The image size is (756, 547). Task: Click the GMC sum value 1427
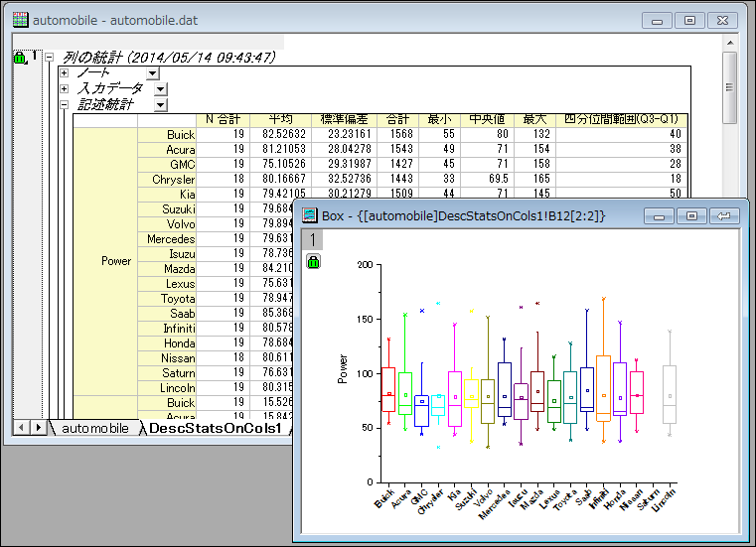pos(401,164)
